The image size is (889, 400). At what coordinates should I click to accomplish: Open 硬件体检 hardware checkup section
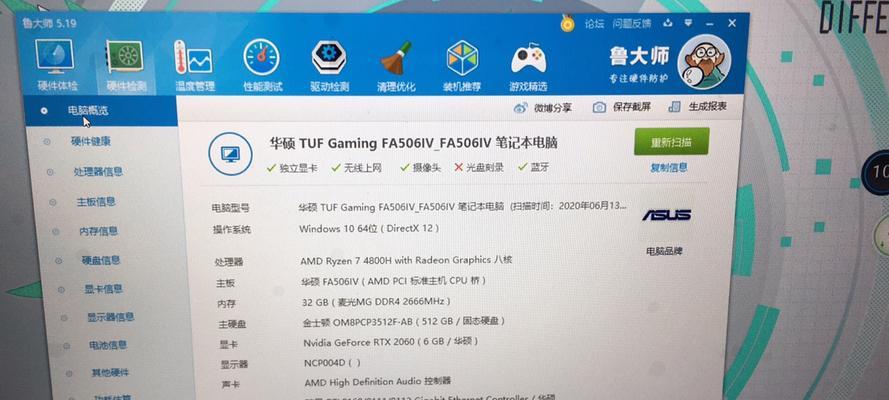click(x=57, y=64)
